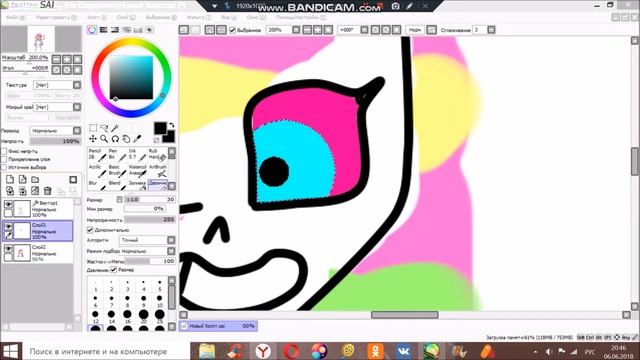Switch to the Новый Холст.sai document tab

tap(218, 326)
